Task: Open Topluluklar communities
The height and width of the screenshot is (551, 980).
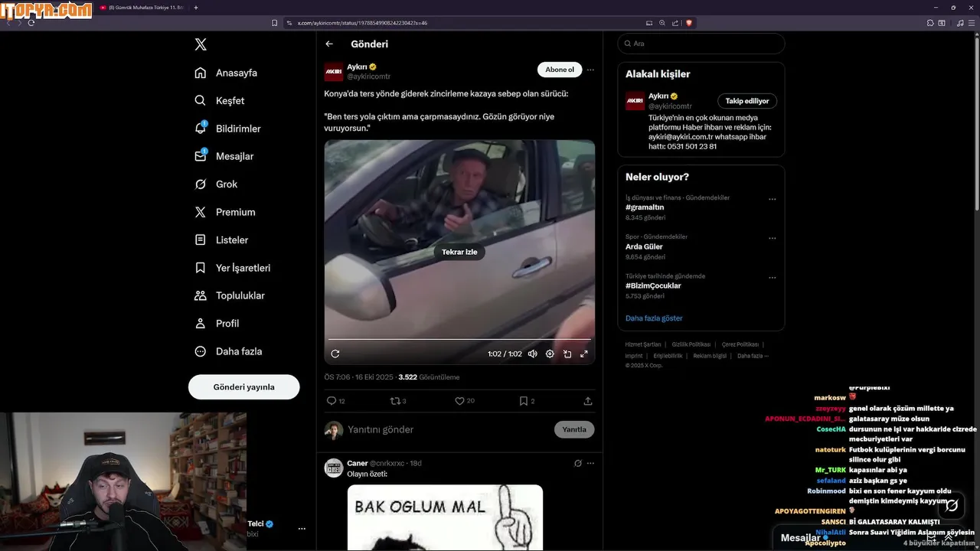Action: tap(230, 295)
